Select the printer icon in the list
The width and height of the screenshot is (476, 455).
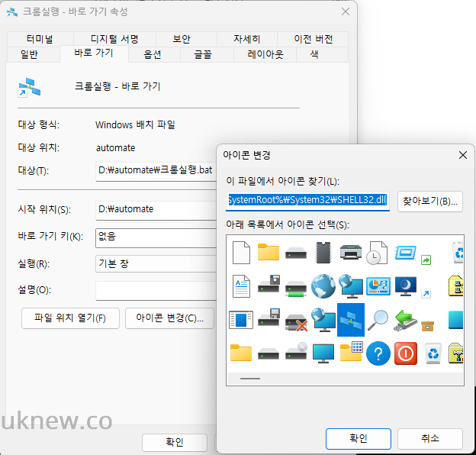pos(351,253)
